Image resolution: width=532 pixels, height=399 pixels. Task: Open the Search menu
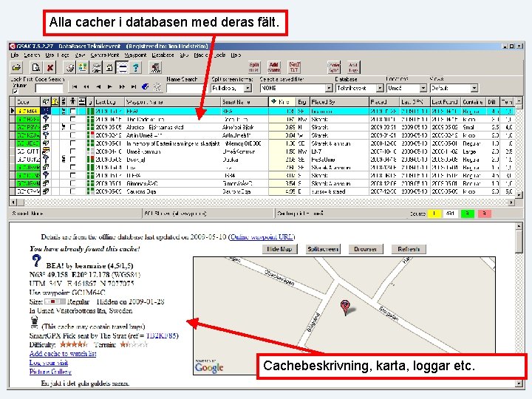pos(32,55)
